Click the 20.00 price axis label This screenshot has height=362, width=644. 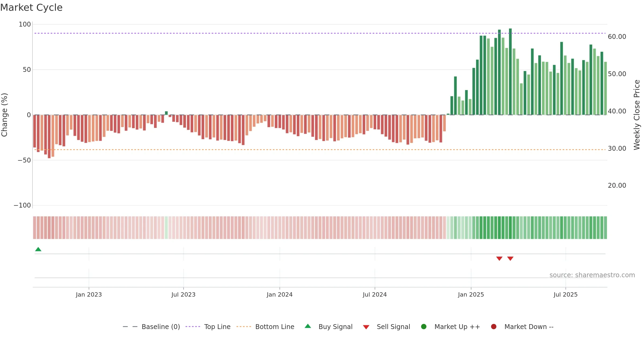(x=617, y=186)
